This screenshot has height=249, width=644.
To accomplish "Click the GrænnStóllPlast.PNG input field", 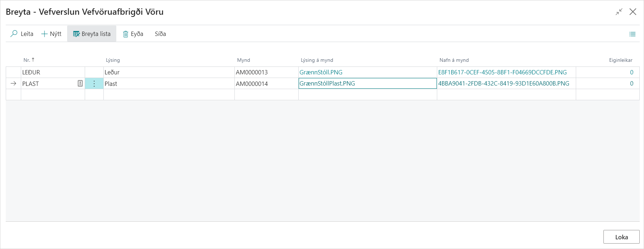I will (x=367, y=83).
